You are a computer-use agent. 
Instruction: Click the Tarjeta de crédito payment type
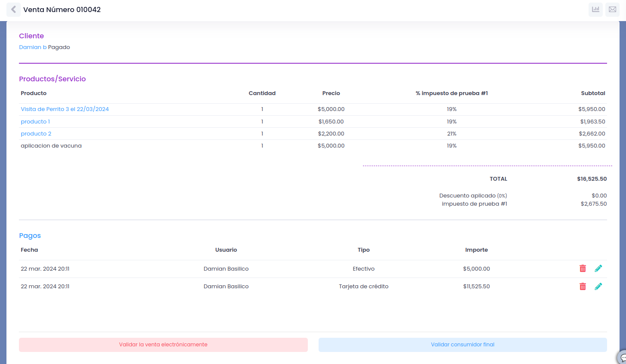(364, 287)
